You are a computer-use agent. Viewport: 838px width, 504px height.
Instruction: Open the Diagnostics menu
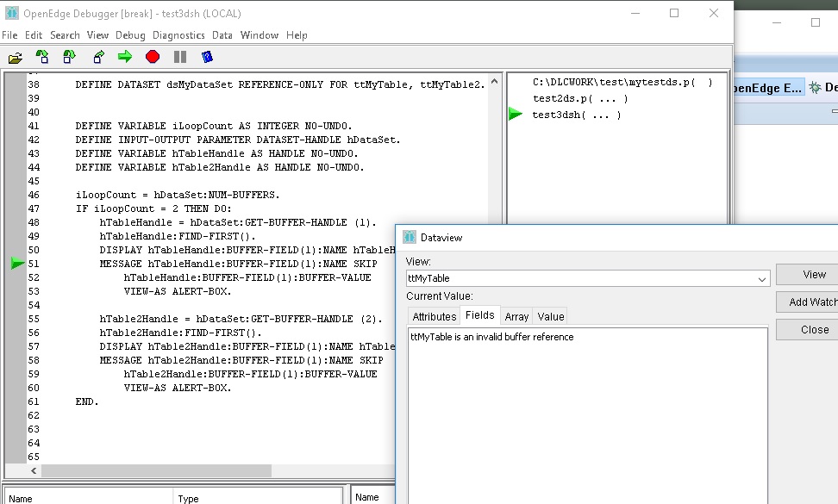[178, 35]
